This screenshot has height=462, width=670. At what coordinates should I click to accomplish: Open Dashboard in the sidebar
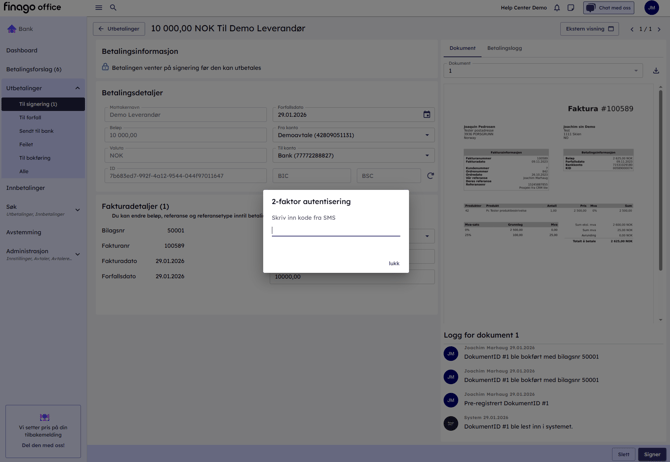pyautogui.click(x=22, y=50)
